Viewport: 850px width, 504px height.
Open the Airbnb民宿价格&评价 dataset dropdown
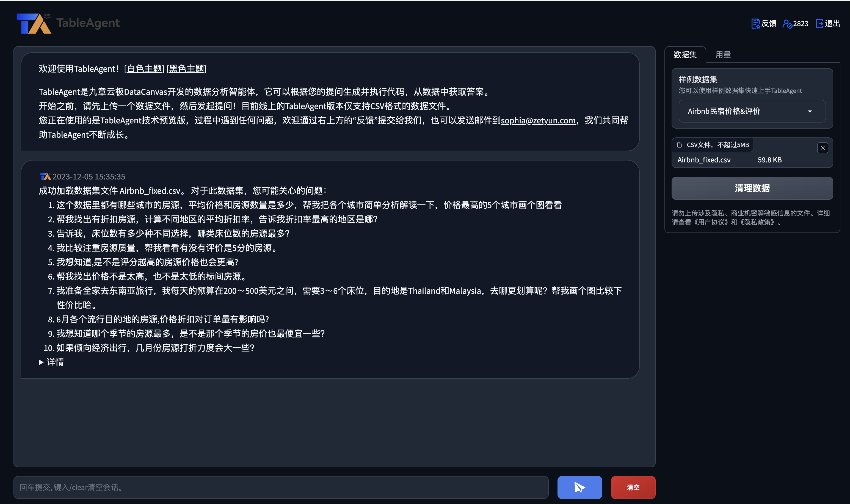point(752,111)
